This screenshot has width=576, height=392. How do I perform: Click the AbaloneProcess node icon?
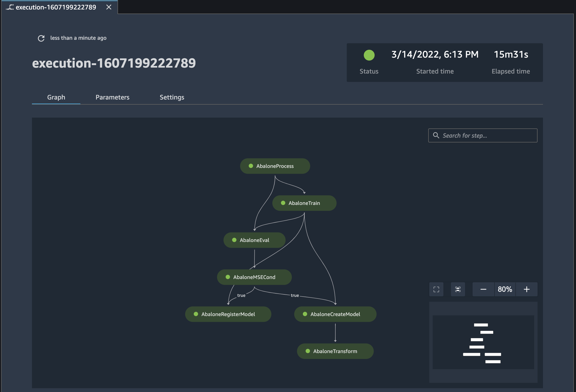coord(250,166)
